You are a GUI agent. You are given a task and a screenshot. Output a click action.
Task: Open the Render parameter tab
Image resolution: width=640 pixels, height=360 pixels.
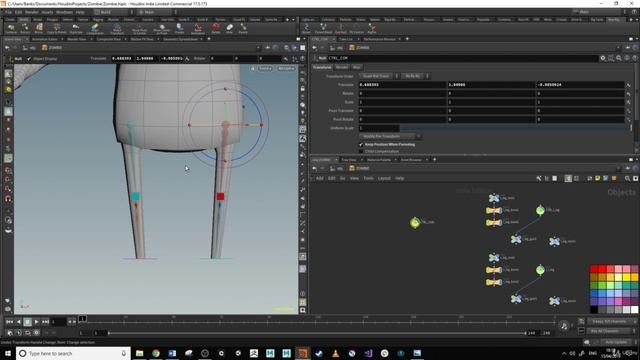point(342,67)
